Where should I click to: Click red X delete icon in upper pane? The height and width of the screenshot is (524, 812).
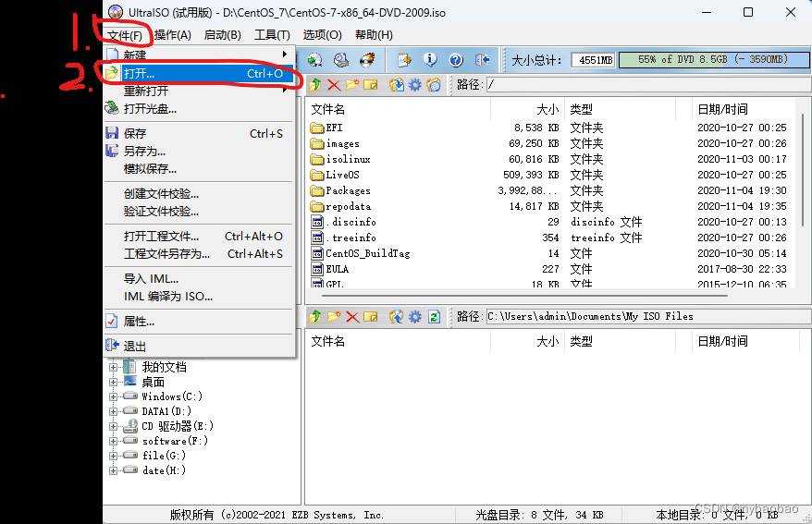[x=334, y=85]
